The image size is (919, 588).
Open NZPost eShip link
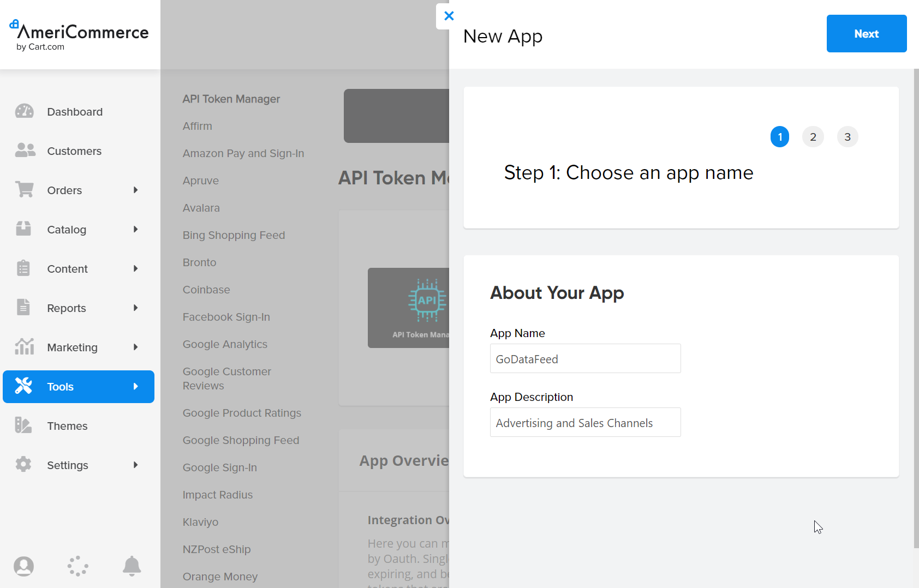tap(217, 549)
